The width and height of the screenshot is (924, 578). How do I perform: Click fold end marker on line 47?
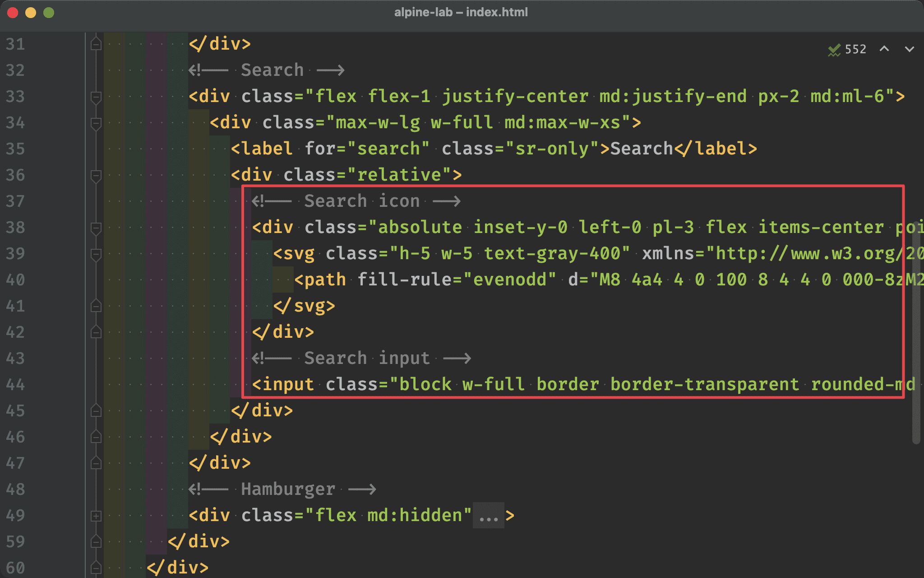click(x=96, y=463)
